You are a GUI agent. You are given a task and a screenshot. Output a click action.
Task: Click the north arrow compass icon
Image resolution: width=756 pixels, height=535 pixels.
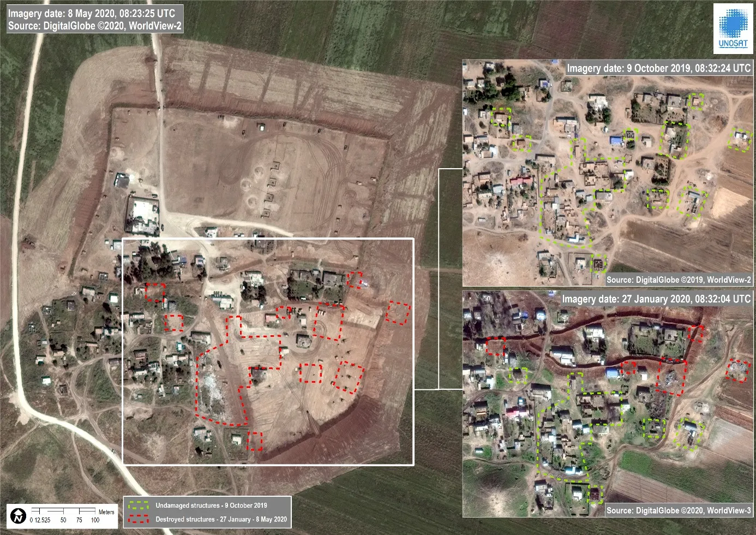click(x=19, y=515)
